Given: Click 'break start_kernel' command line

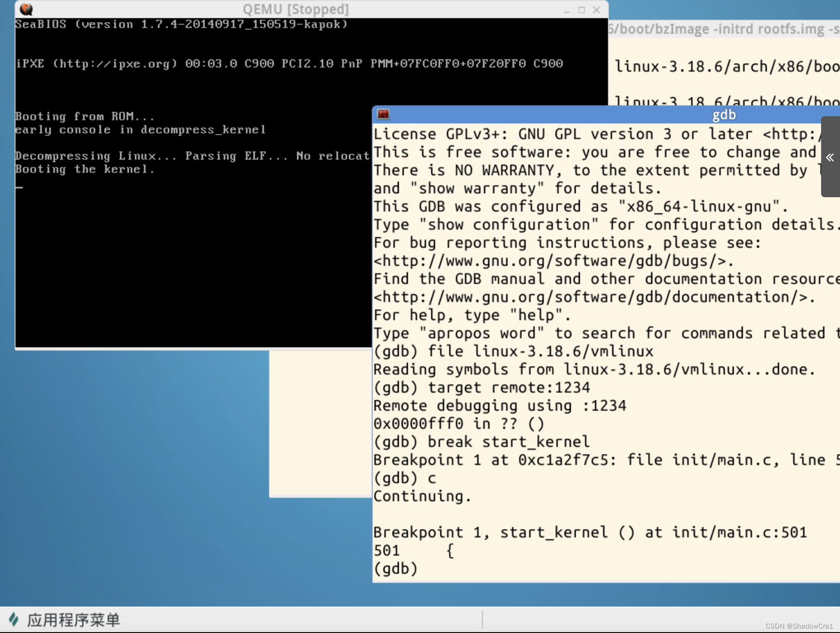Looking at the screenshot, I should click(481, 442).
